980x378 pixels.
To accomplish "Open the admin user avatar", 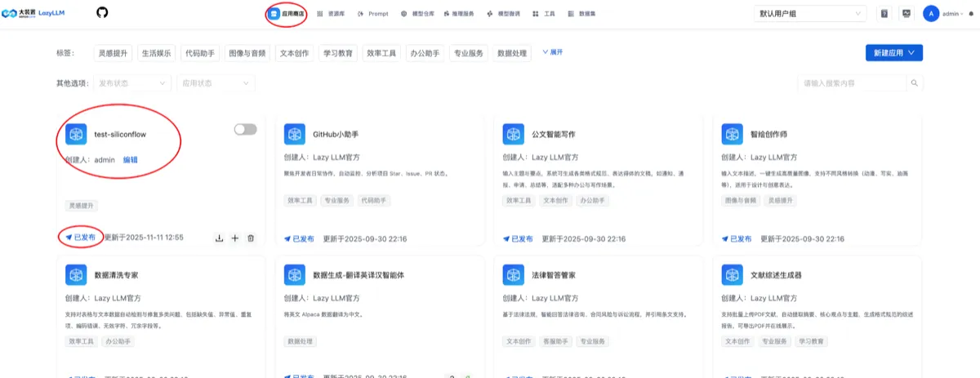I will pos(931,13).
